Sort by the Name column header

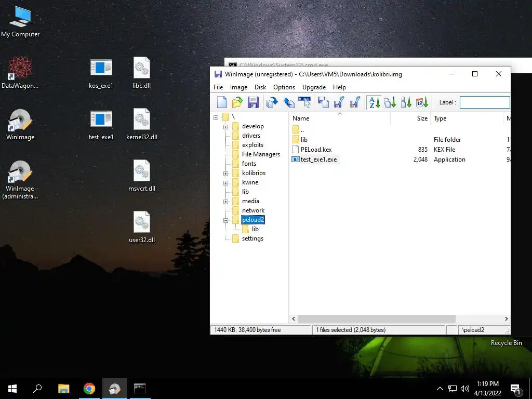point(340,118)
